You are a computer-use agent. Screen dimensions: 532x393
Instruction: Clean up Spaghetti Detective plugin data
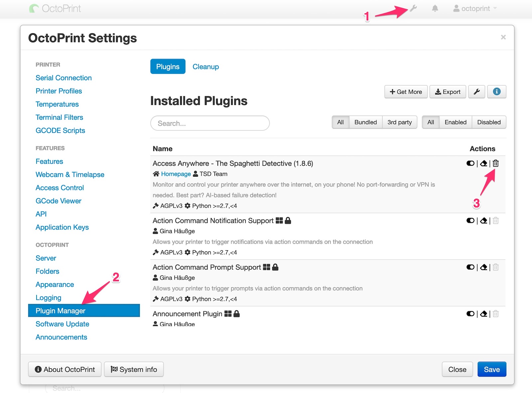(x=483, y=163)
